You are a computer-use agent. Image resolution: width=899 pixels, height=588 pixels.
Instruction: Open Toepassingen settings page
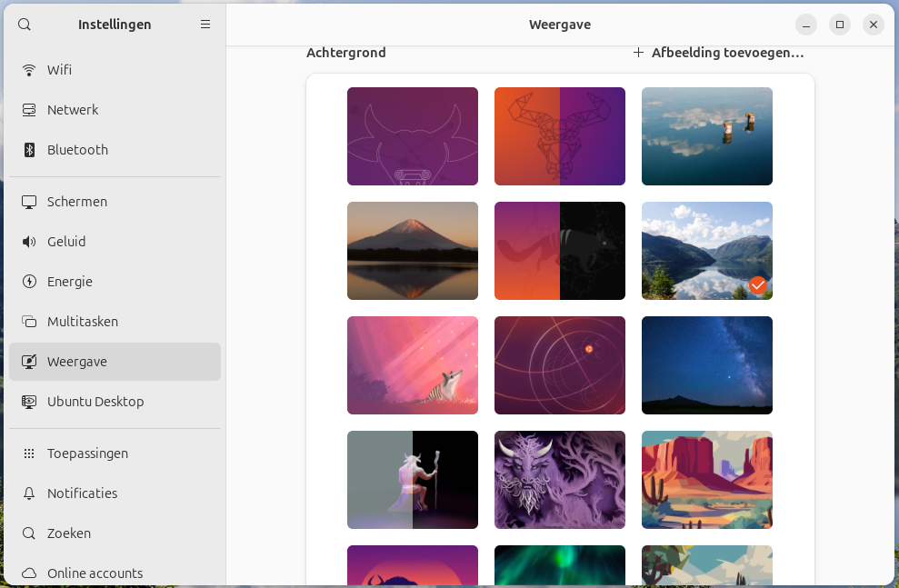coord(87,453)
